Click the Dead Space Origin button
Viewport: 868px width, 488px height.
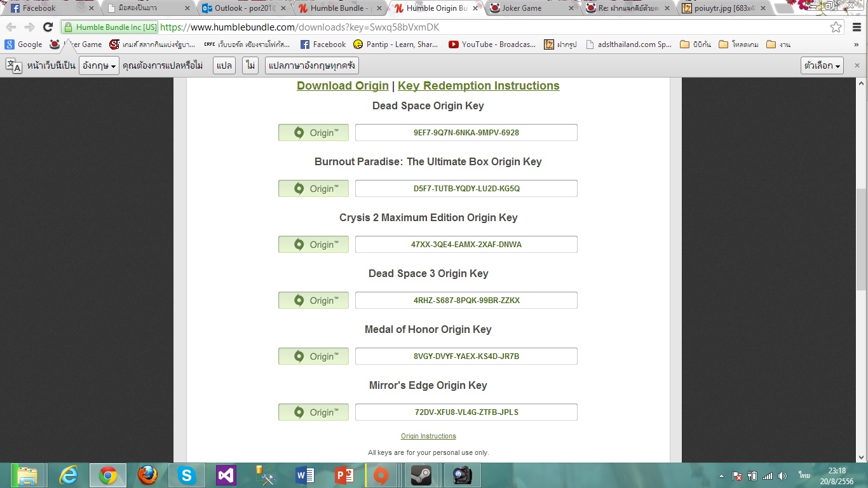[313, 133]
